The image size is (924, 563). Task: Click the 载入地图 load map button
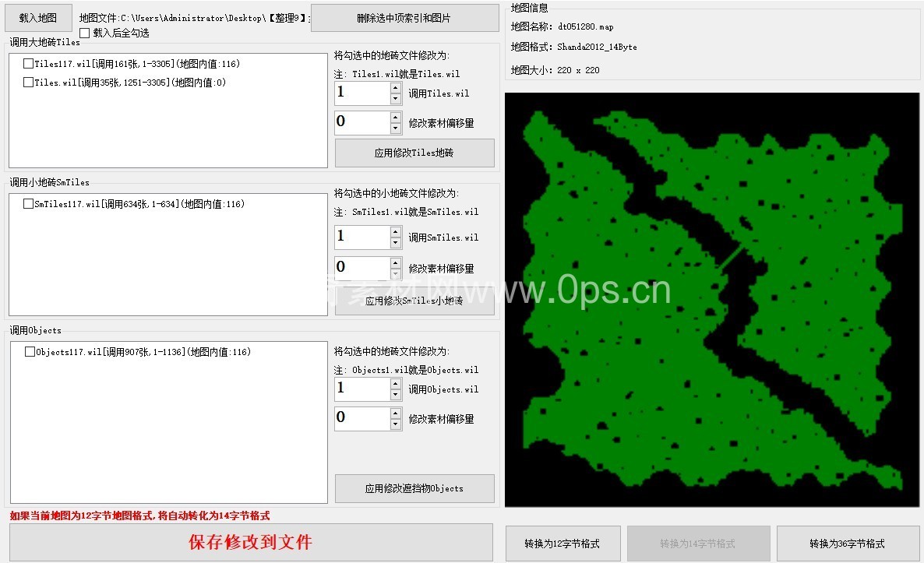(38, 17)
